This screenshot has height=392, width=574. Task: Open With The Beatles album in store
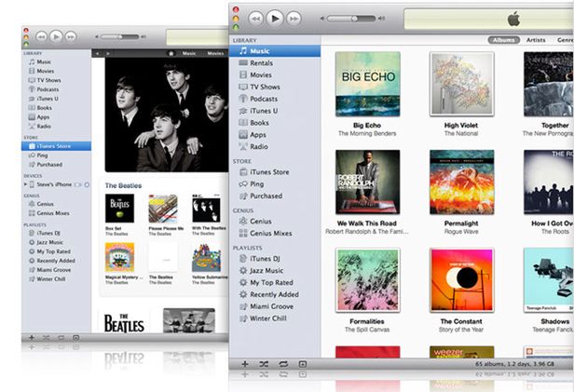[x=207, y=208]
